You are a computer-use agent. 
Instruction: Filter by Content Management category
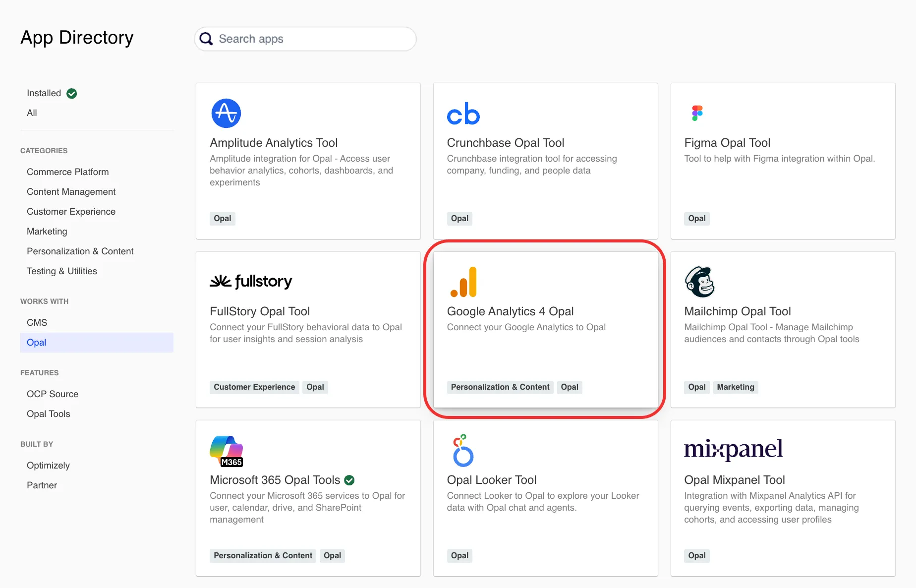71,192
